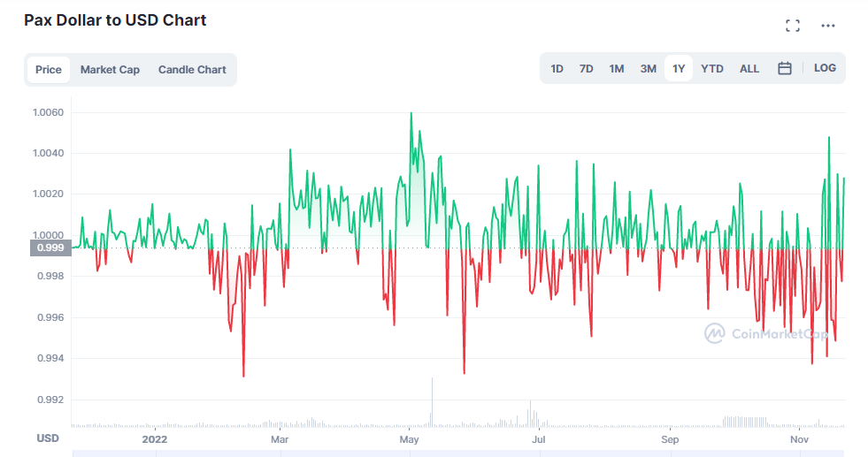Open the fullscreen chart view icon
The height and width of the screenshot is (457, 868).
click(793, 26)
